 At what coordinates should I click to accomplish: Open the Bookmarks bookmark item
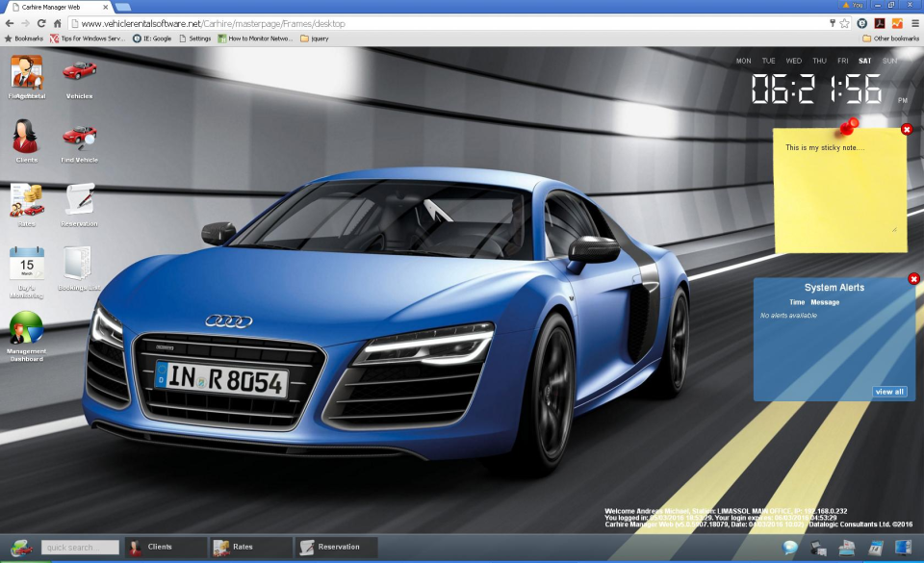coord(24,38)
